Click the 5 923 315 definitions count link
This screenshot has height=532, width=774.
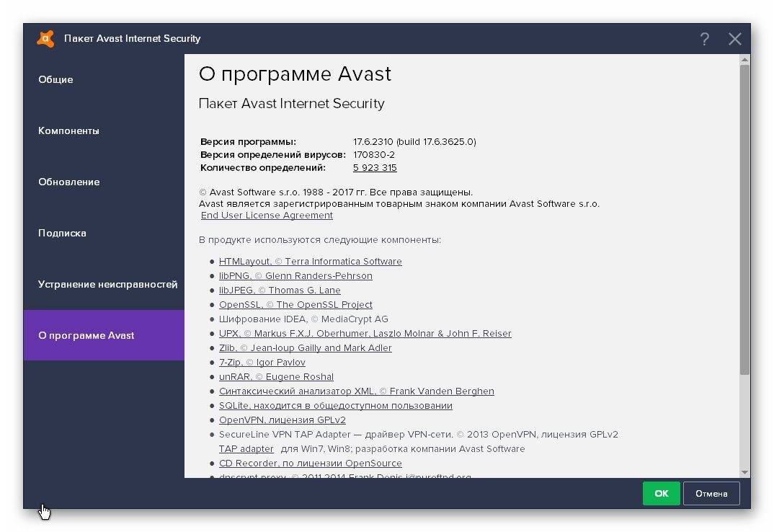(375, 167)
